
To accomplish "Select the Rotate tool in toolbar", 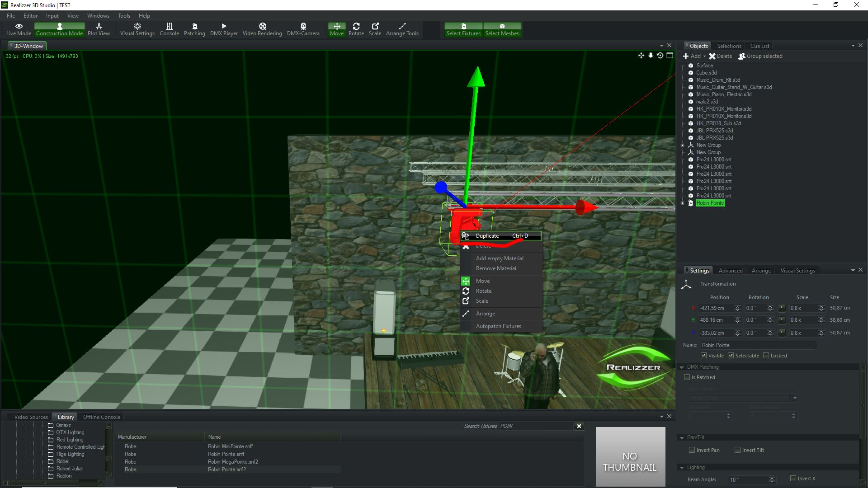I will (356, 29).
